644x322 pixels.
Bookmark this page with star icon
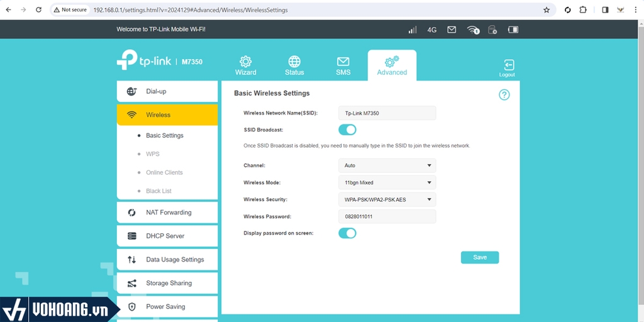click(x=547, y=10)
